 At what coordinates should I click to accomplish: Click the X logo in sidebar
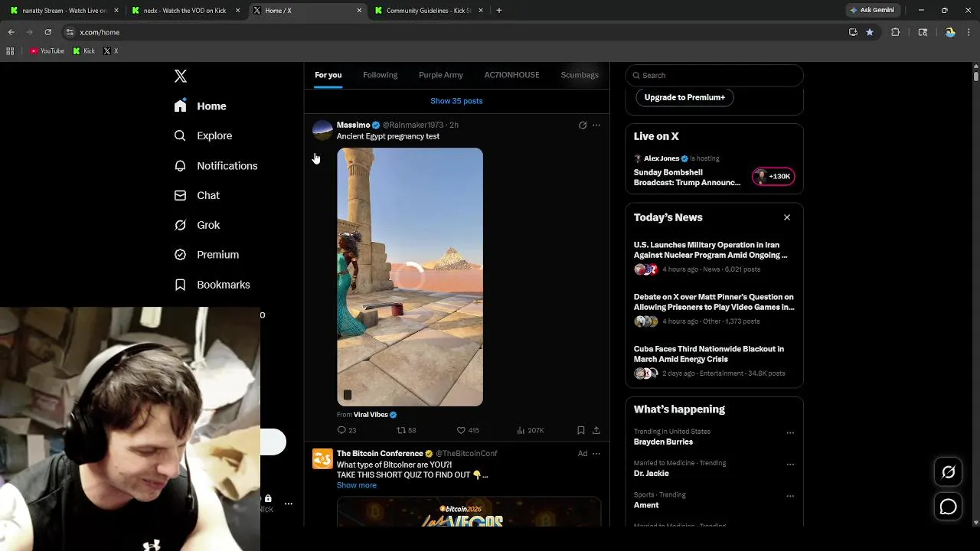tap(181, 76)
